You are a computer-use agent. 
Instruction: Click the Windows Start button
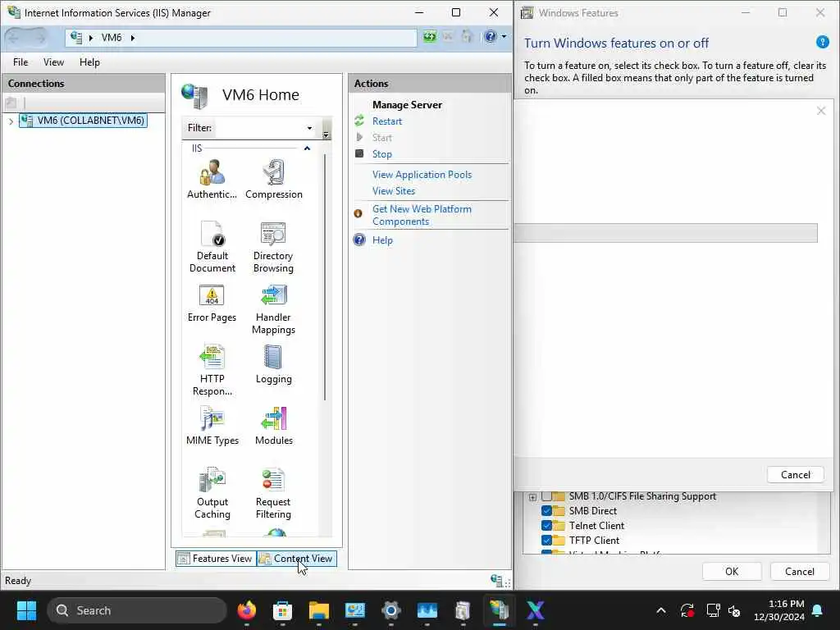coord(26,610)
